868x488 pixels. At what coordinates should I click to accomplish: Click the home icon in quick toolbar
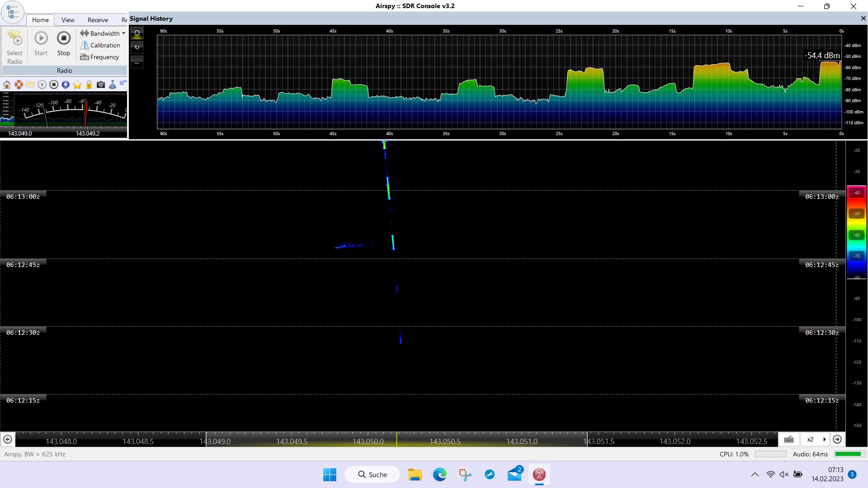click(x=7, y=84)
